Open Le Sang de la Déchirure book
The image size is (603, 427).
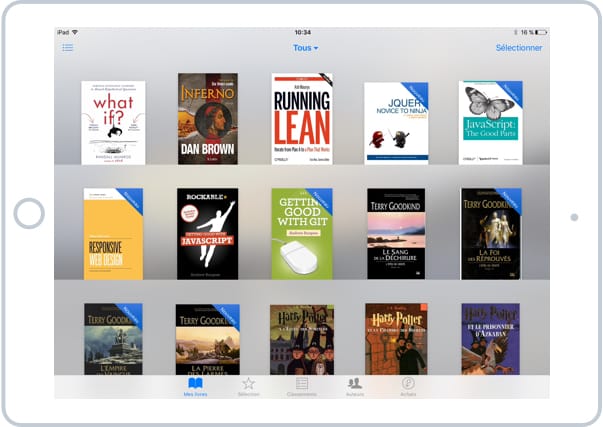click(x=396, y=234)
